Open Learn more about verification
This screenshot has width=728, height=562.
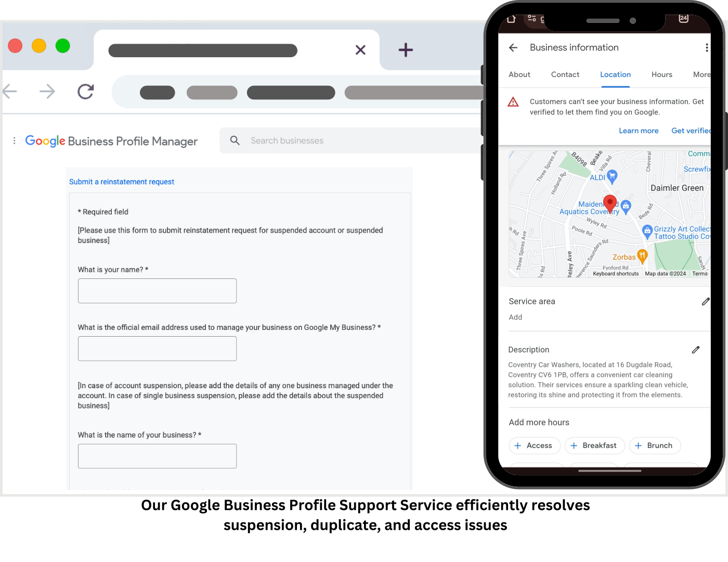pos(639,131)
